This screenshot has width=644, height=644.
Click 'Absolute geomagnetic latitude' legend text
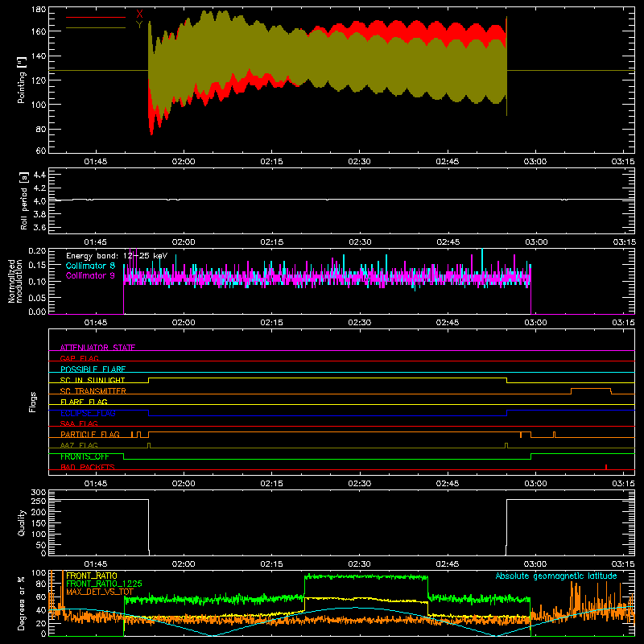pos(556,576)
